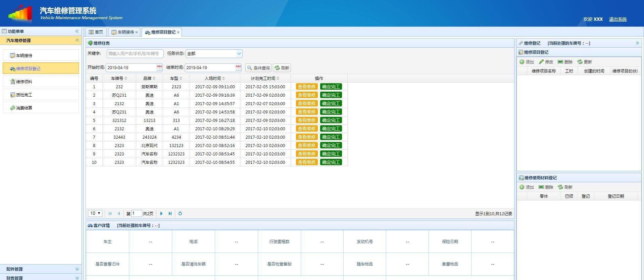
Task: Click the 维修项目名称 column header
Action: point(544,71)
